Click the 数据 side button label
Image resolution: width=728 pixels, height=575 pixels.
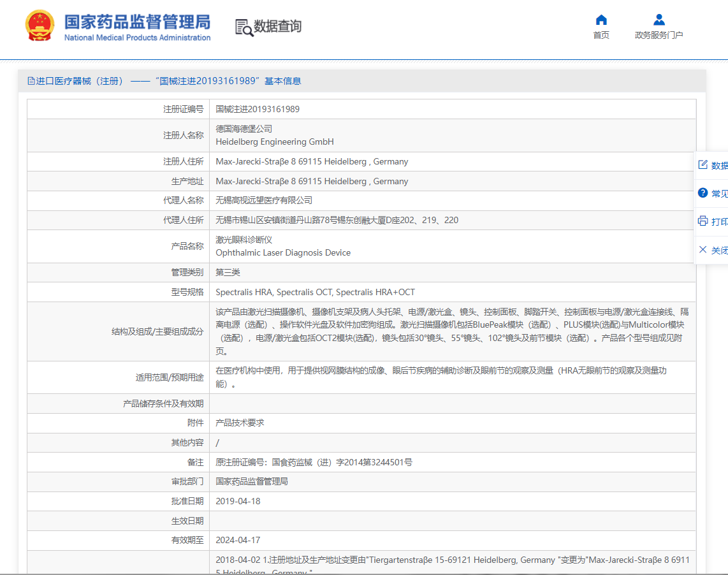(720, 165)
